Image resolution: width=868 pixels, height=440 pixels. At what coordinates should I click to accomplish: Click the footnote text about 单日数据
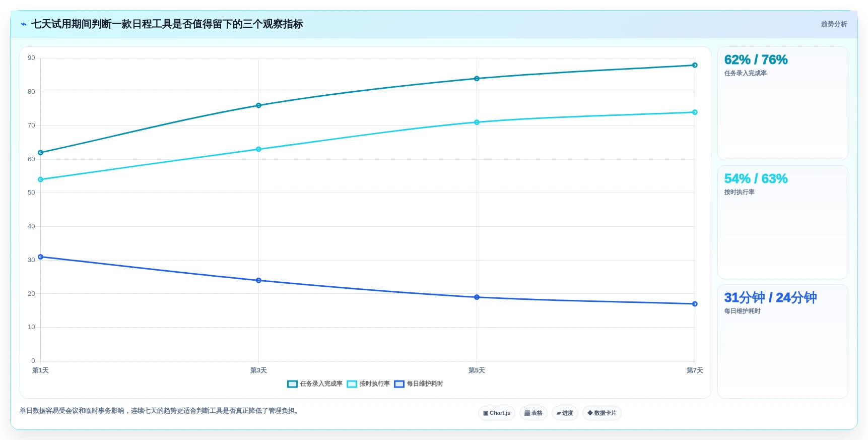click(x=160, y=411)
